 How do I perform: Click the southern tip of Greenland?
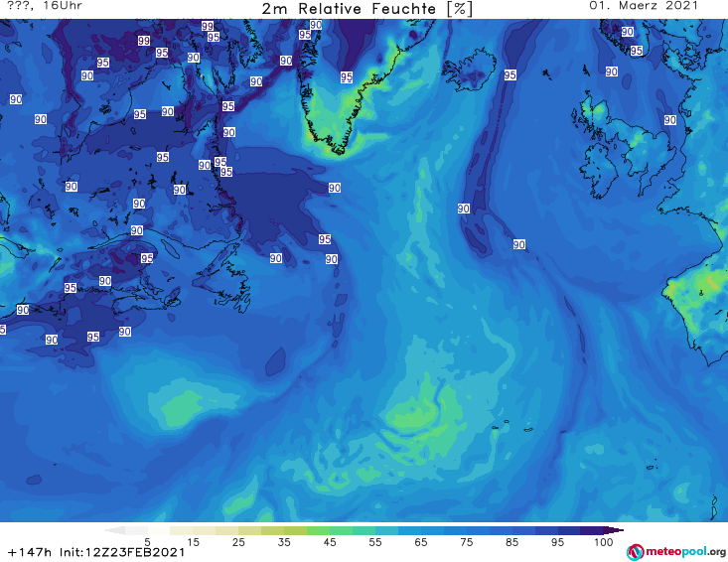(x=340, y=149)
